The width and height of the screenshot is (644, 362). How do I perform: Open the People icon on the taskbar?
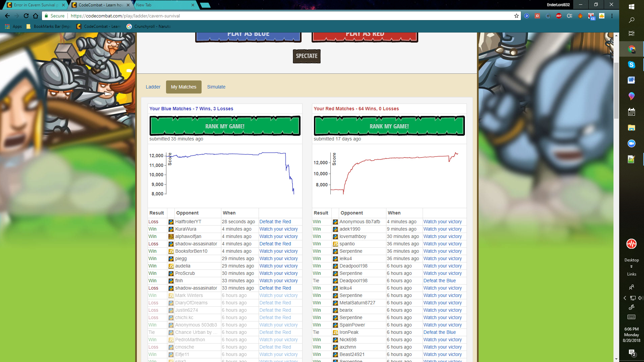632,287
